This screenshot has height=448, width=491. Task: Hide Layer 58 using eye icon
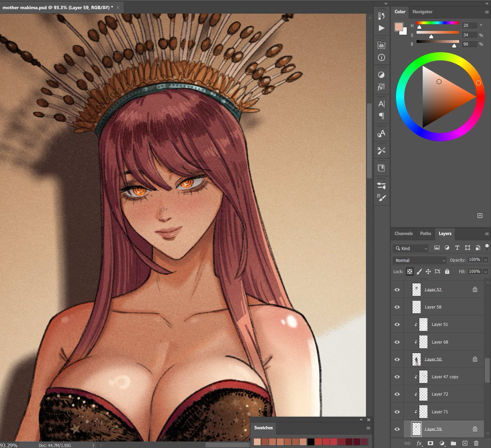(397, 307)
